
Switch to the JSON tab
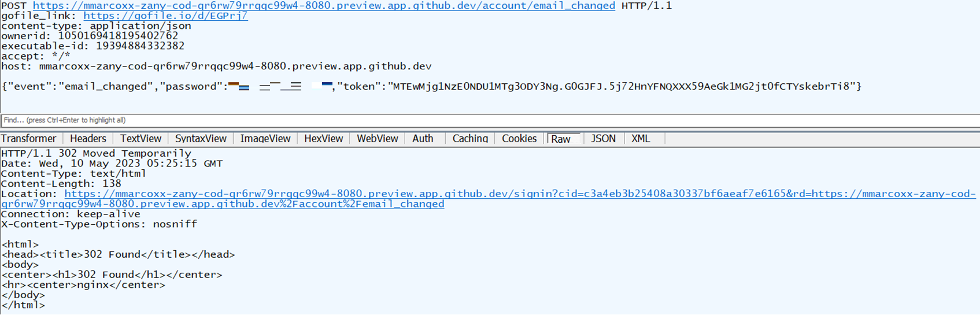click(x=603, y=139)
